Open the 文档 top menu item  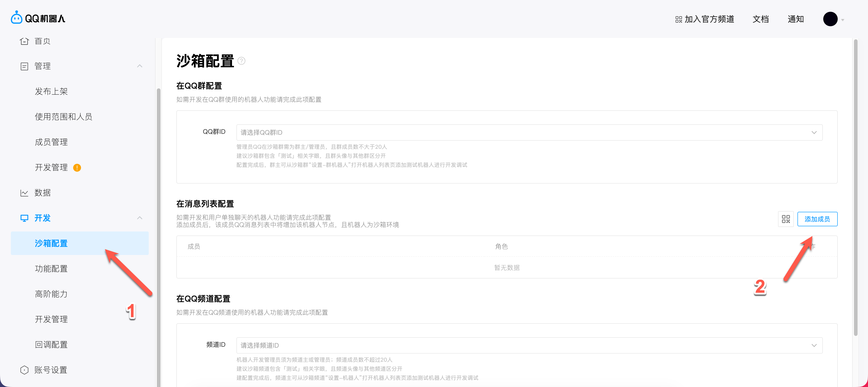[x=760, y=19]
